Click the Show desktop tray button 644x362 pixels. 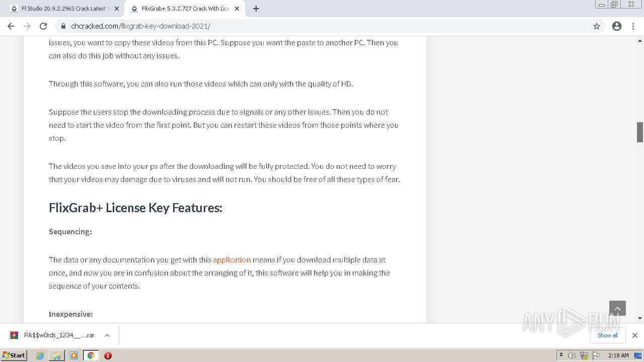coord(638,355)
